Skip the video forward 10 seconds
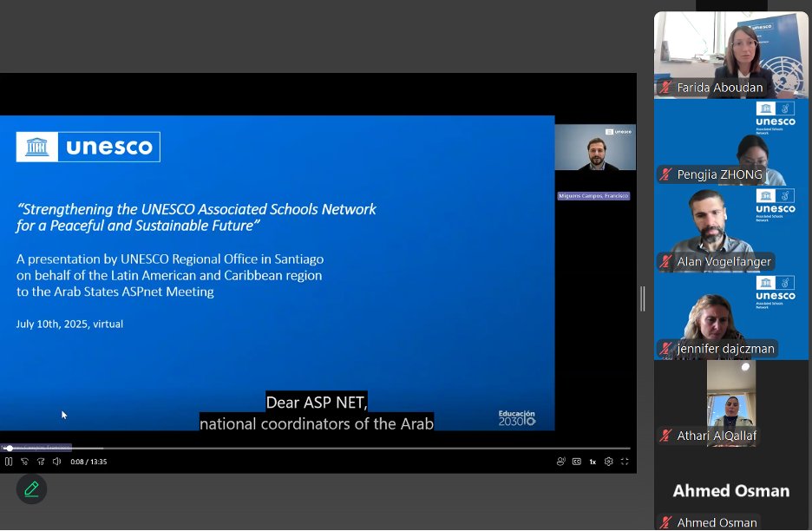 coord(41,462)
